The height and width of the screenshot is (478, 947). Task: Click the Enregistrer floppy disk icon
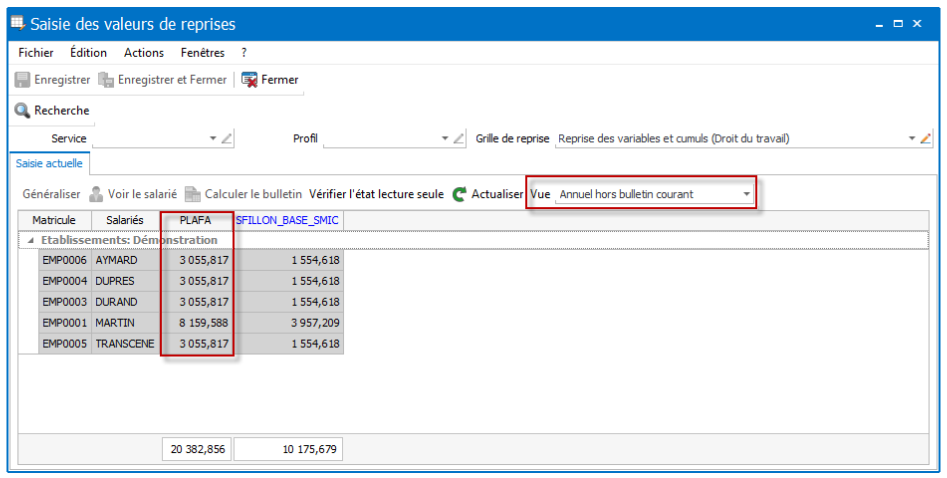pos(22,80)
